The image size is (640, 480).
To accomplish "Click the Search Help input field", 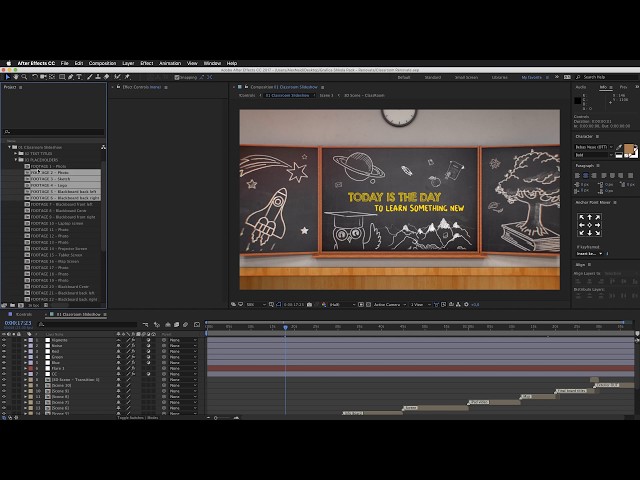I will click(x=609, y=77).
